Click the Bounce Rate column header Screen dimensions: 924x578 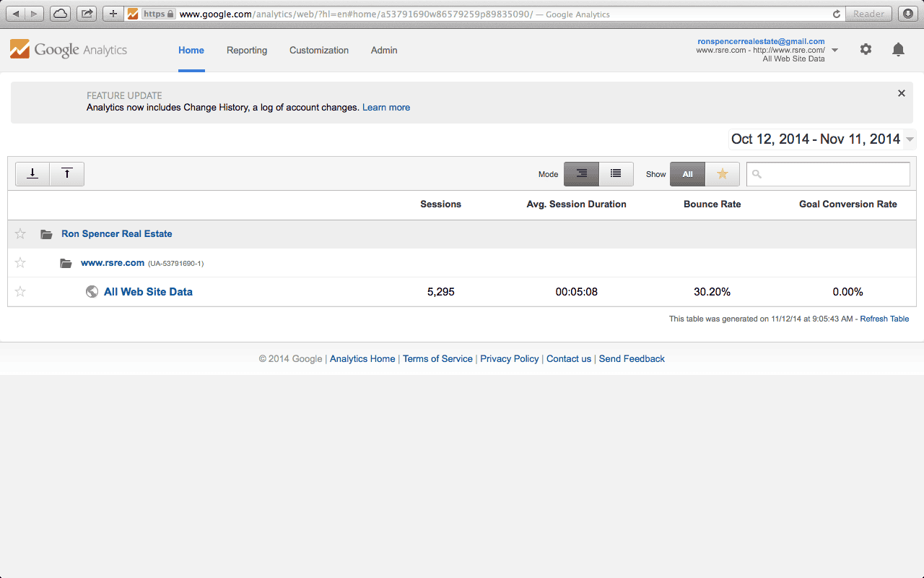pos(712,204)
